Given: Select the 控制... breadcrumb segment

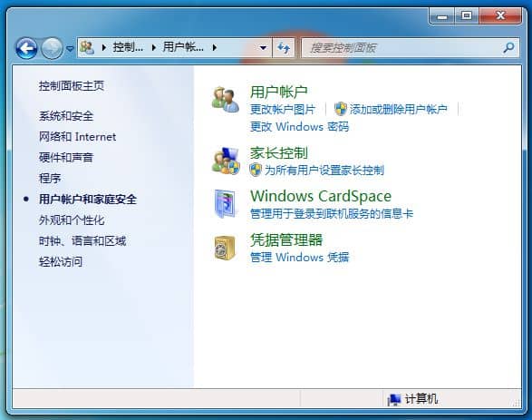Looking at the screenshot, I should tap(128, 47).
